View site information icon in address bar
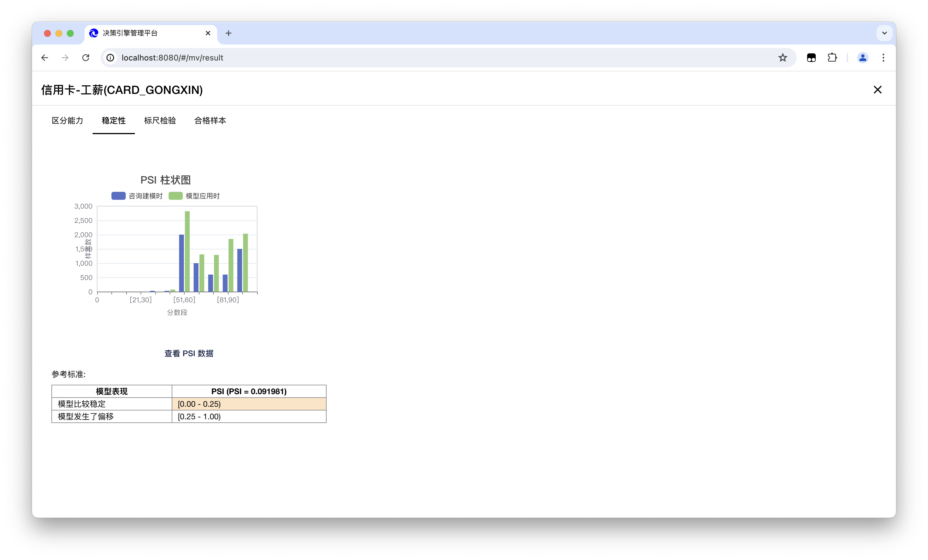This screenshot has width=928, height=560. [x=110, y=58]
